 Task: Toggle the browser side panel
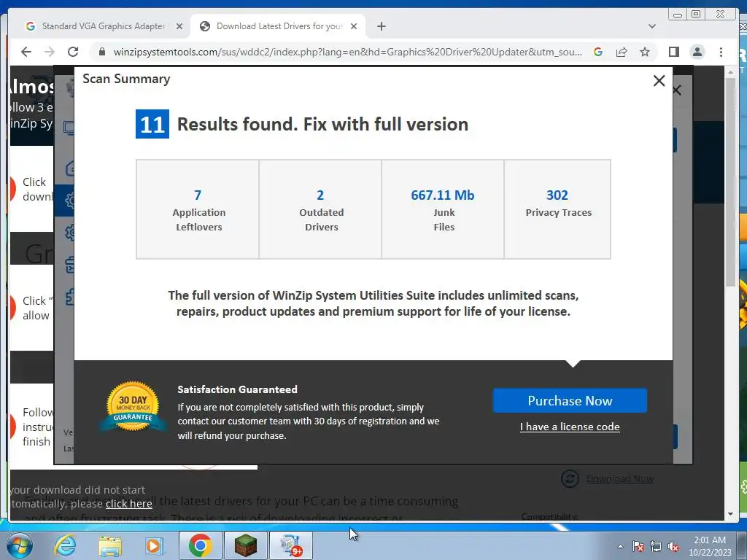(x=673, y=52)
